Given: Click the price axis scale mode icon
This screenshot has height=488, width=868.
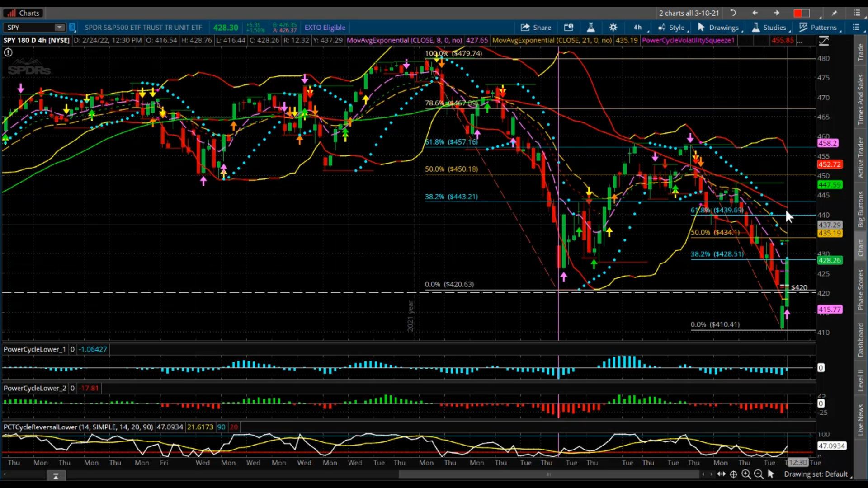Looking at the screenshot, I should click(x=824, y=41).
